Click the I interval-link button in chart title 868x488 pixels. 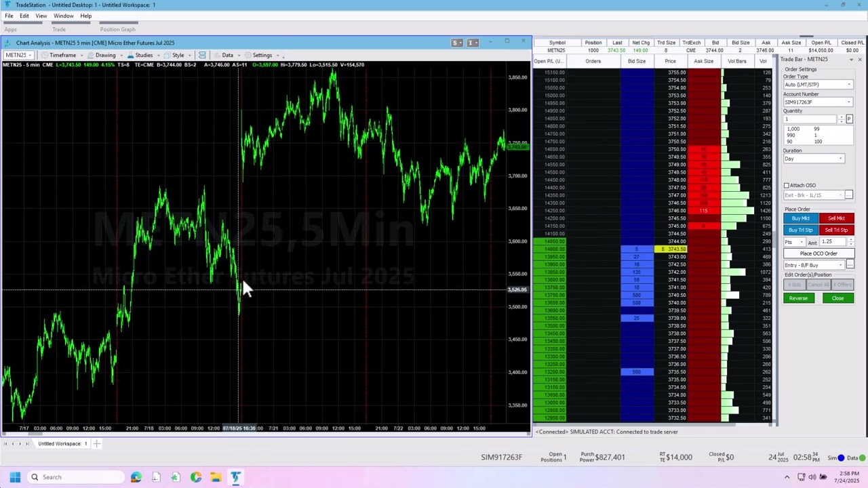471,43
